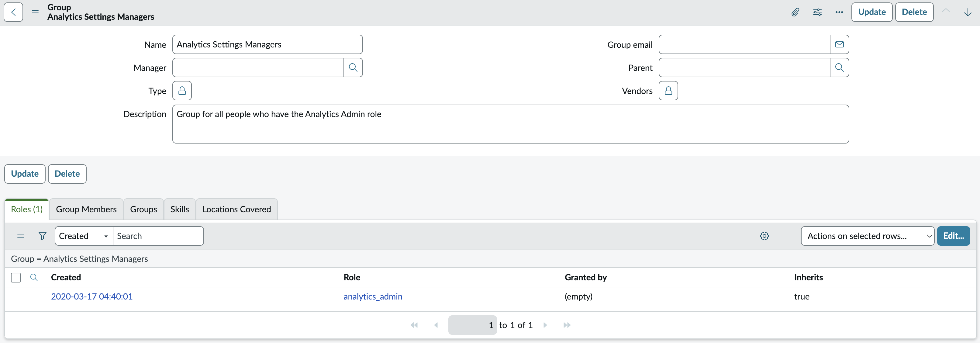
Task: Click into the Group email input field
Action: pos(744,44)
